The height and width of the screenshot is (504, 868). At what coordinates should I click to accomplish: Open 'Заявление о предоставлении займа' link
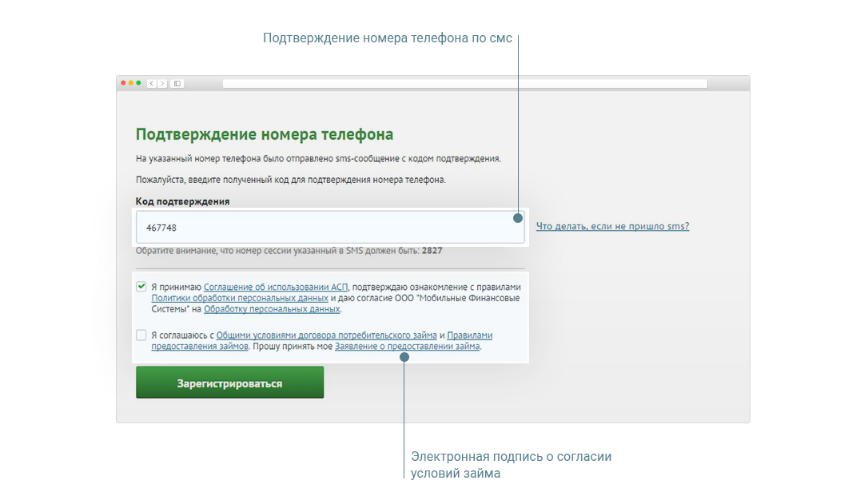[x=408, y=347]
